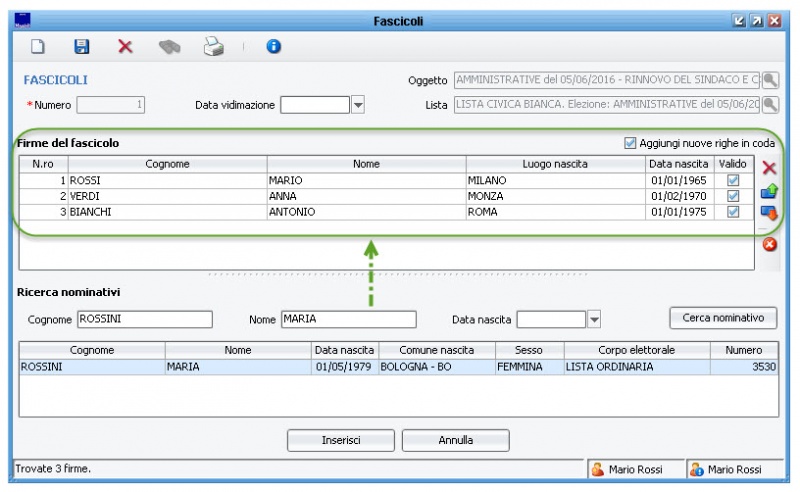Click into the Cognome search field

[x=144, y=319]
